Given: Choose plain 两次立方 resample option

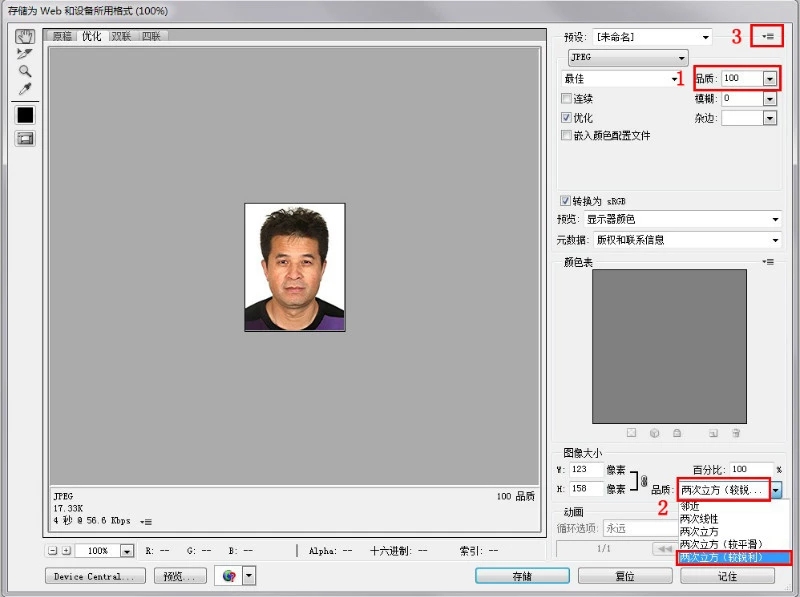Looking at the screenshot, I should tap(731, 531).
